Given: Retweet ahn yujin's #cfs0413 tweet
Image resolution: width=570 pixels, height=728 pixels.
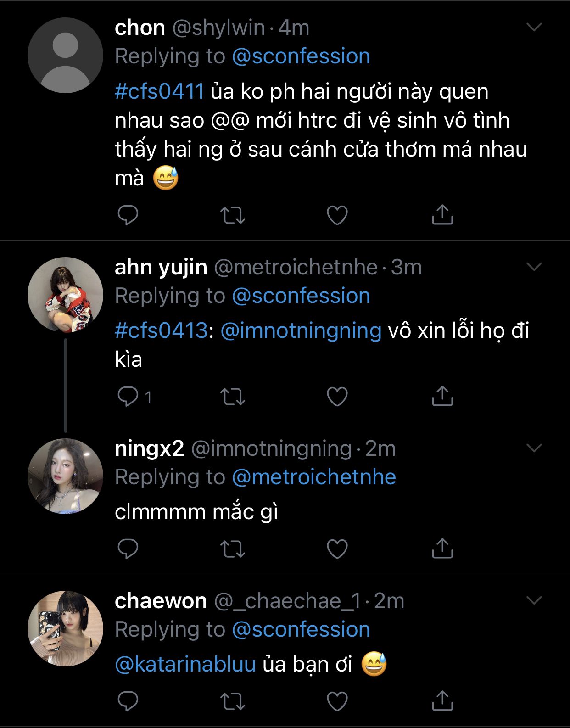Looking at the screenshot, I should 232,397.
